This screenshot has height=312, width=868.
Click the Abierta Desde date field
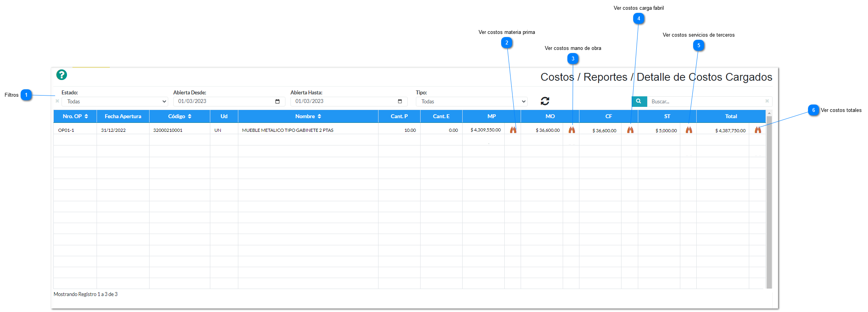[x=229, y=101]
